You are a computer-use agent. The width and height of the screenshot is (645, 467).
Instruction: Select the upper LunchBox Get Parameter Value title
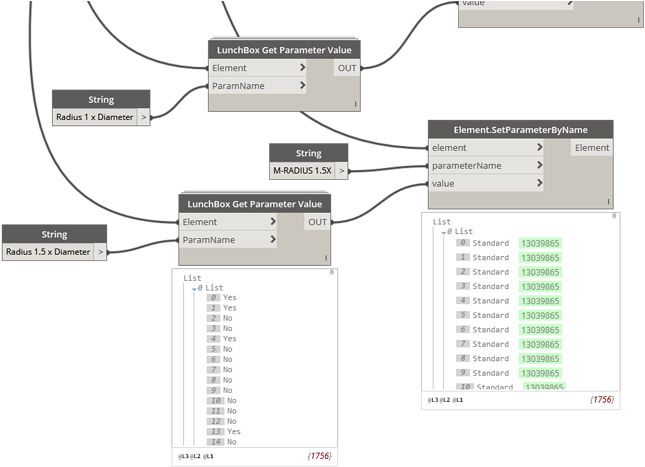point(284,50)
